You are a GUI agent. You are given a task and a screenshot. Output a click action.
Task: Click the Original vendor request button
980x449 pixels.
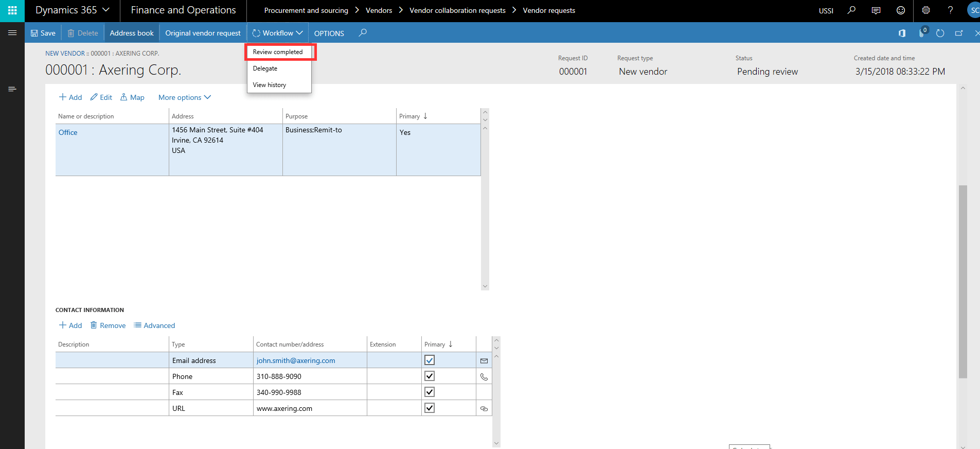203,33
